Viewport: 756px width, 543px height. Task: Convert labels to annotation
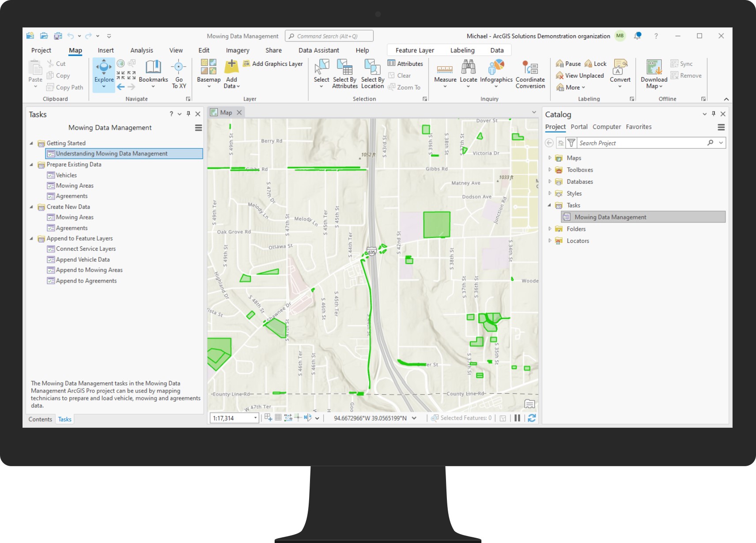620,73
